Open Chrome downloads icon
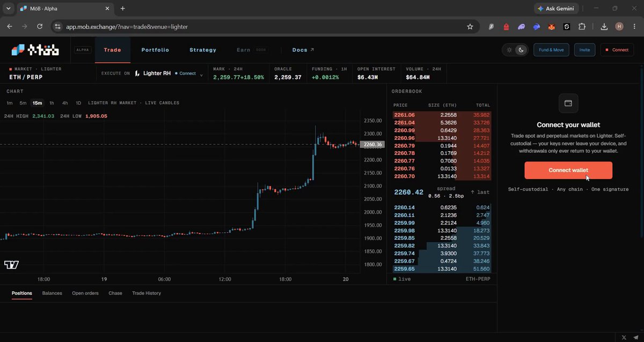 [x=604, y=26]
